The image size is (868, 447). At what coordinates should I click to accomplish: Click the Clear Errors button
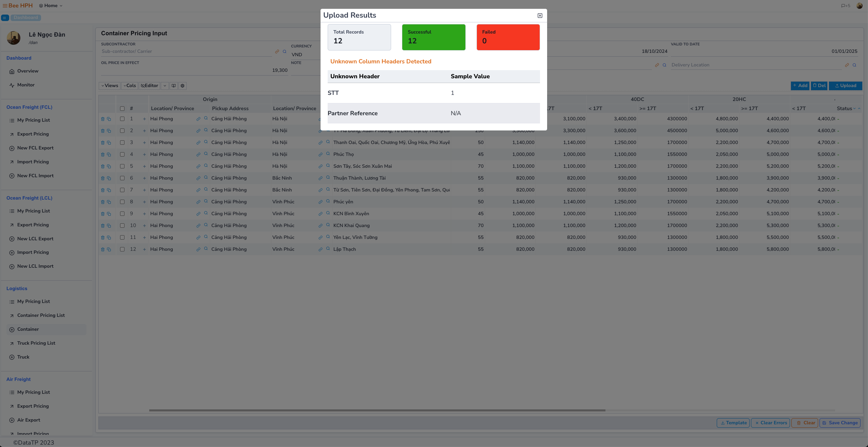(x=770, y=423)
